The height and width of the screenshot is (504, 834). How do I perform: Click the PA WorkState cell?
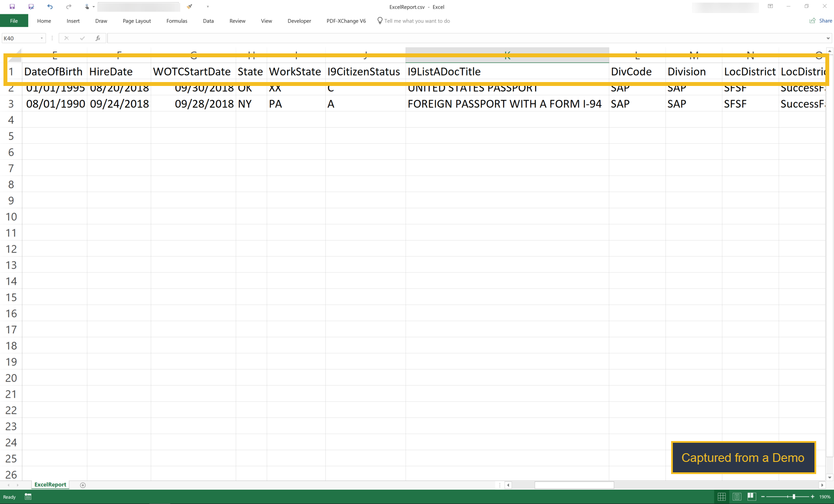tap(296, 104)
